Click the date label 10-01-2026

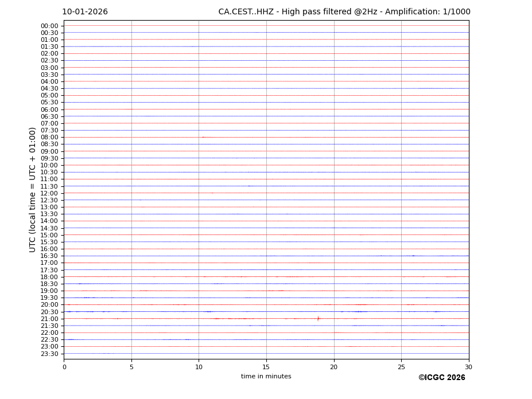85,12
